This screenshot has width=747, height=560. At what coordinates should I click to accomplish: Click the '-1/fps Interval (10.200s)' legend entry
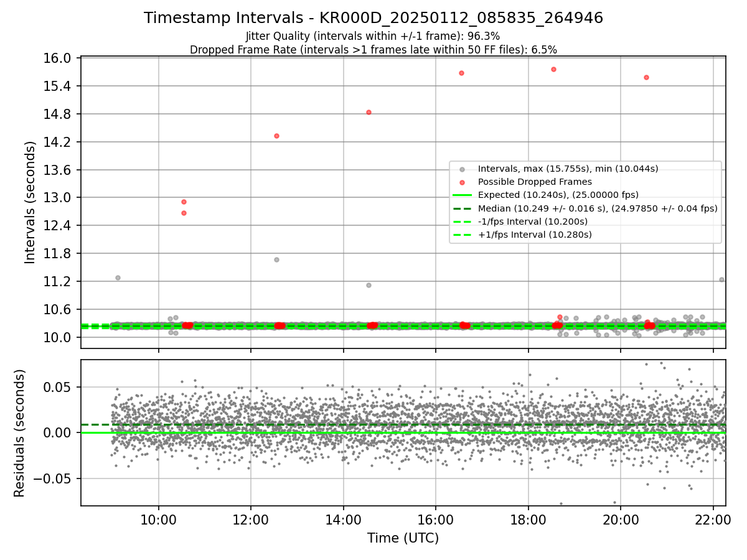pyautogui.click(x=532, y=222)
